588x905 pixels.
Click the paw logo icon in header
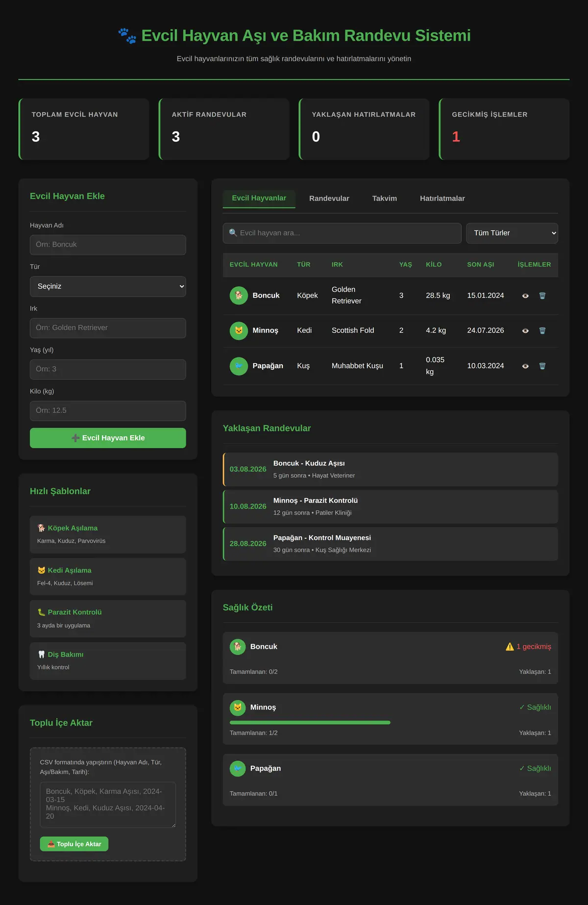tap(127, 36)
